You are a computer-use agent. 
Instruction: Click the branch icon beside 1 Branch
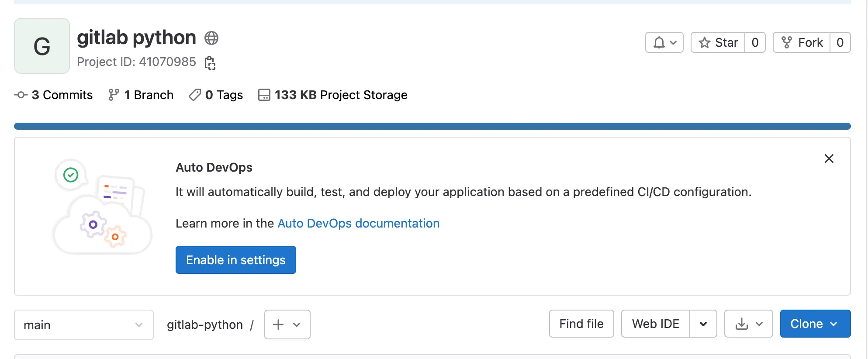coord(114,95)
